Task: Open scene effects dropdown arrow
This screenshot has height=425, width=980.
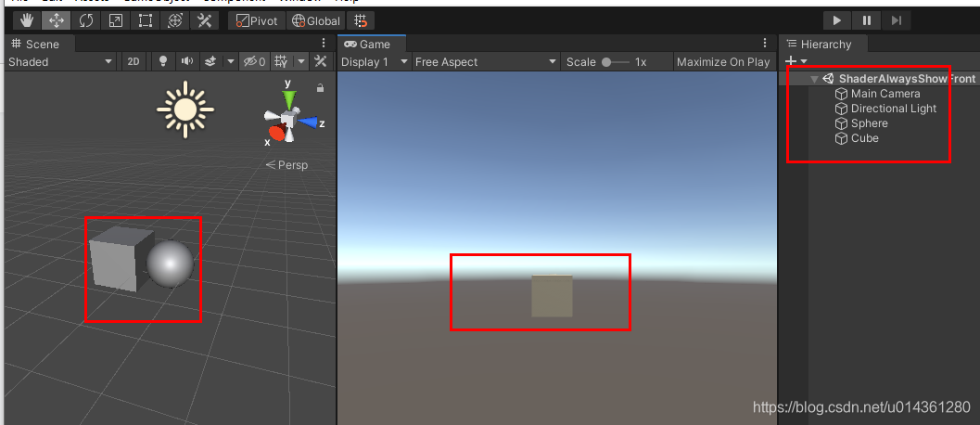Action: pos(231,61)
